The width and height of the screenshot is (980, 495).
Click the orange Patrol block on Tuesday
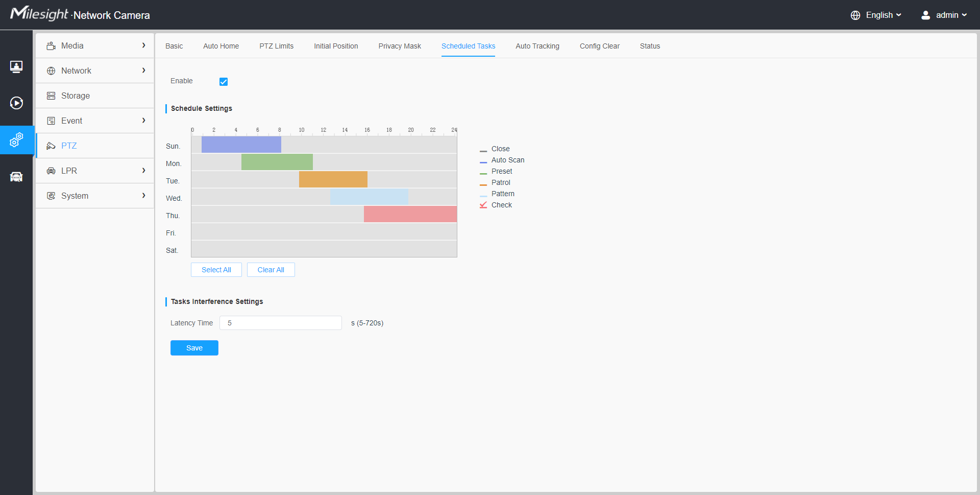(333, 179)
